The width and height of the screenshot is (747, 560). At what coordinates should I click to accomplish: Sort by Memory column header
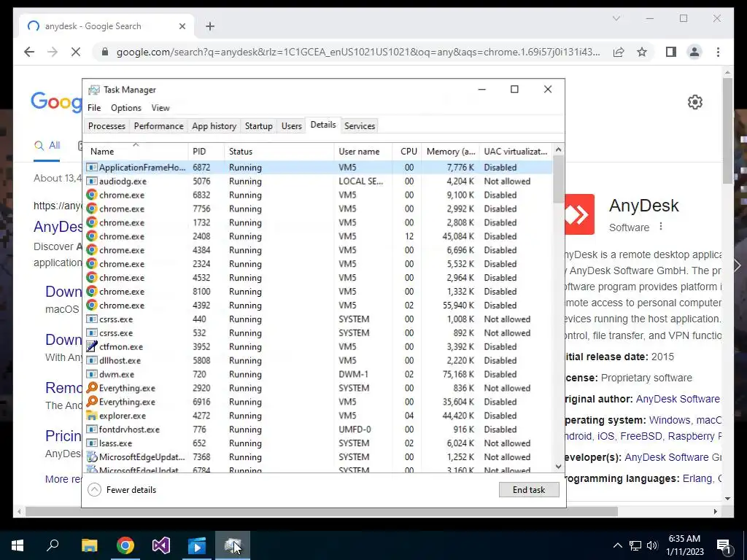coord(450,152)
